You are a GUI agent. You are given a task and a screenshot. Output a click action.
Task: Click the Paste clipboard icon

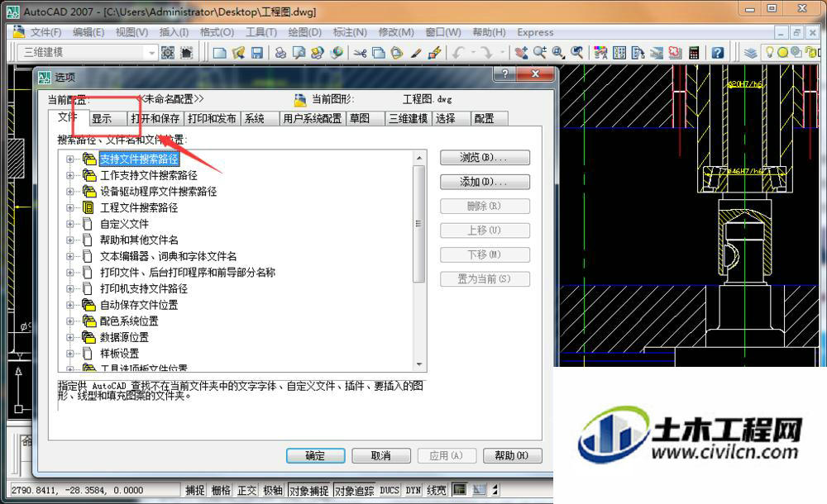(x=397, y=52)
